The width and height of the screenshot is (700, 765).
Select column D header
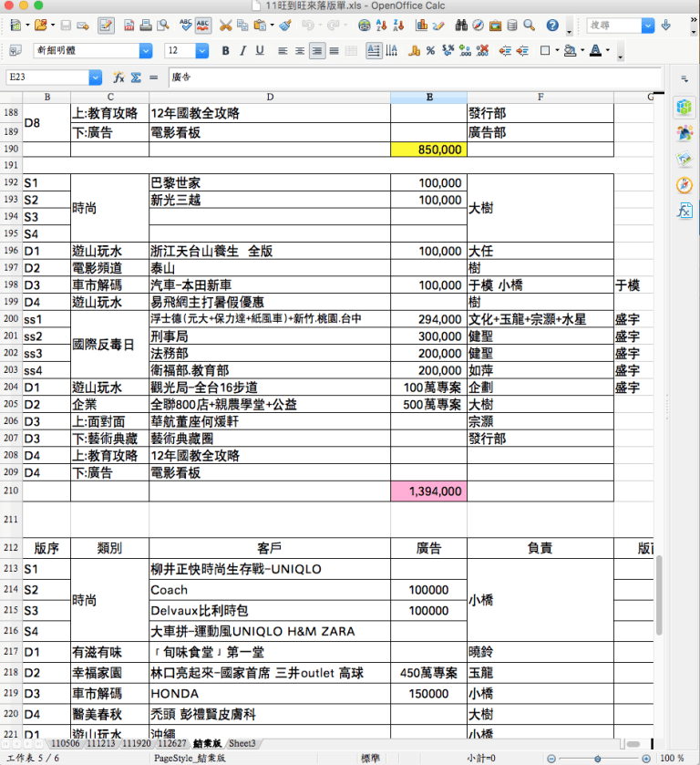pos(270,97)
